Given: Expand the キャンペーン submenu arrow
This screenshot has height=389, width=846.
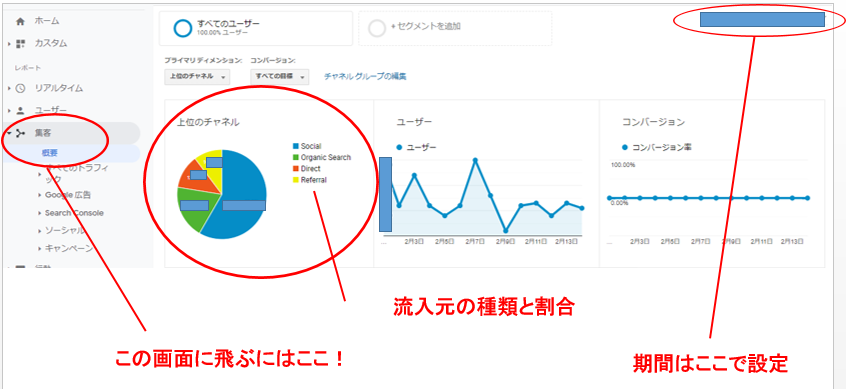Looking at the screenshot, I should click(40, 249).
